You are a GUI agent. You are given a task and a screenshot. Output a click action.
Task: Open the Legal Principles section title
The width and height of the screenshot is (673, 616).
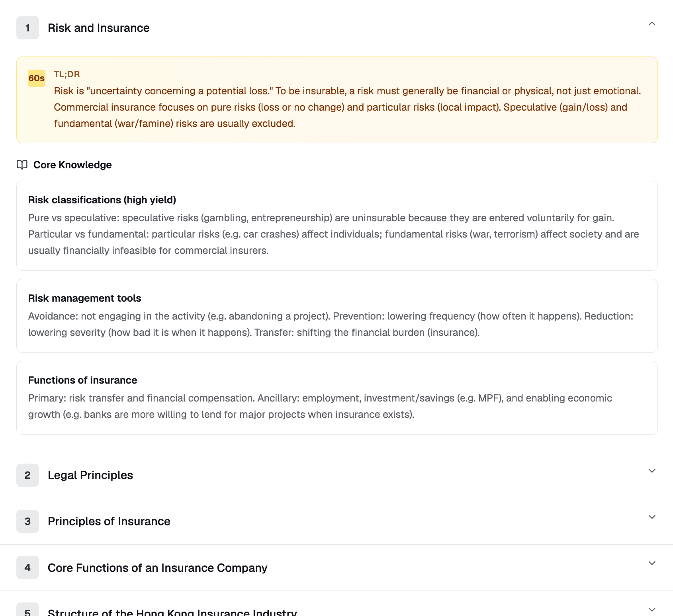tap(90, 475)
